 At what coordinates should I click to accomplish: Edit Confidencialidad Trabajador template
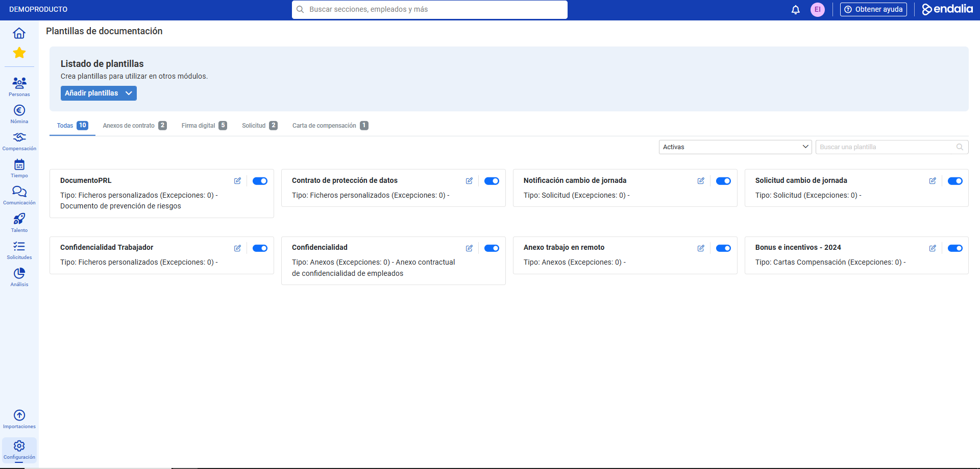237,248
